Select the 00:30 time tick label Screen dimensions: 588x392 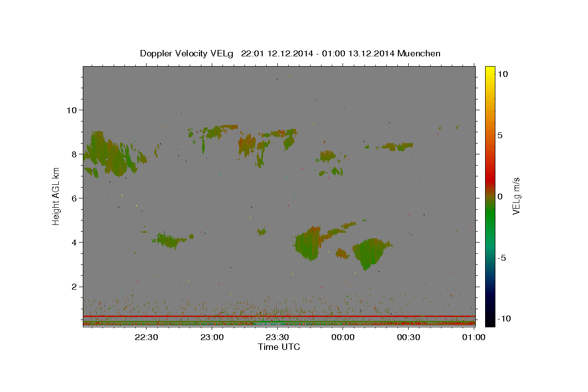point(408,337)
